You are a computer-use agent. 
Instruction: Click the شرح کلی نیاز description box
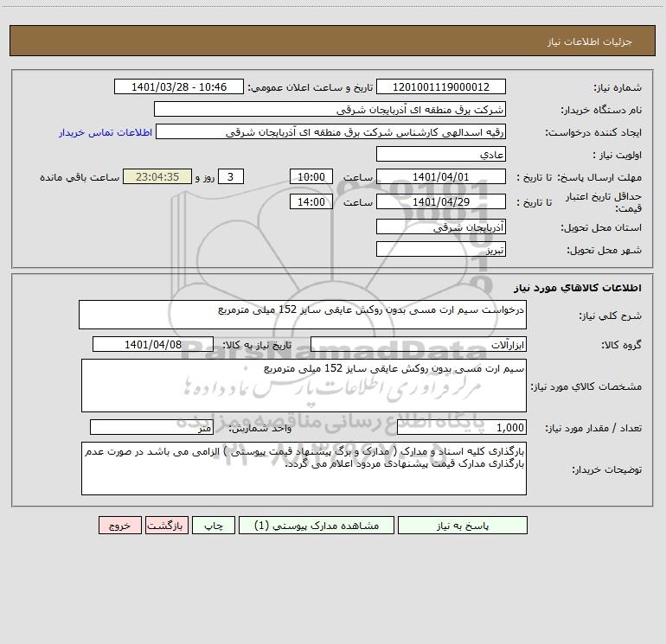coord(303,315)
